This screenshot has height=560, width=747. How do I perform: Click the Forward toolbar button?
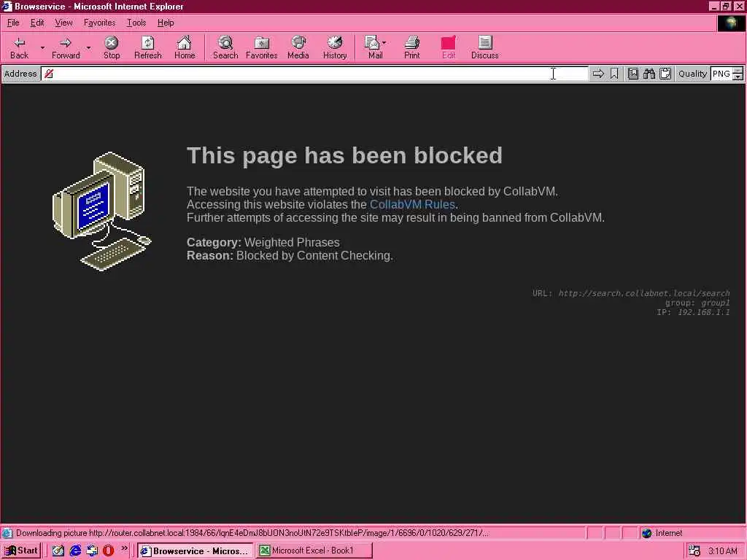click(x=66, y=47)
